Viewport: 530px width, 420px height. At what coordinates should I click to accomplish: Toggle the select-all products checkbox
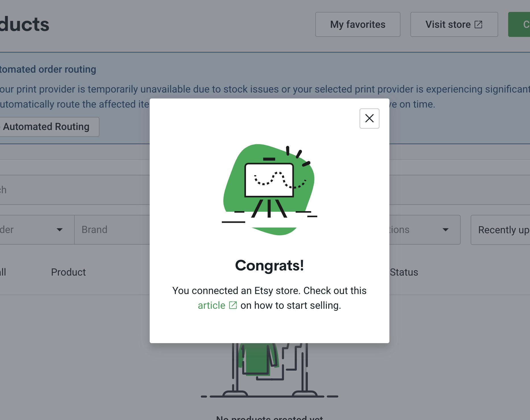click(x=3, y=272)
